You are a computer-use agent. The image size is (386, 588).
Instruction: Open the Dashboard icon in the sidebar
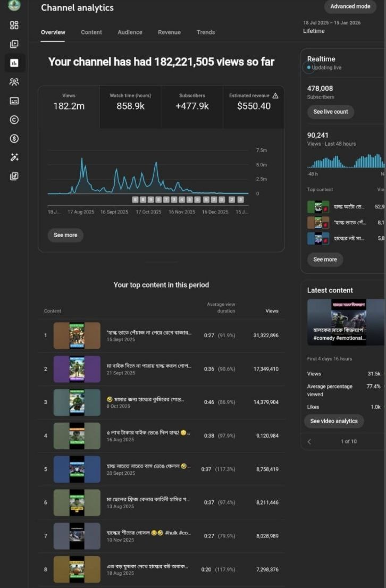tap(14, 26)
